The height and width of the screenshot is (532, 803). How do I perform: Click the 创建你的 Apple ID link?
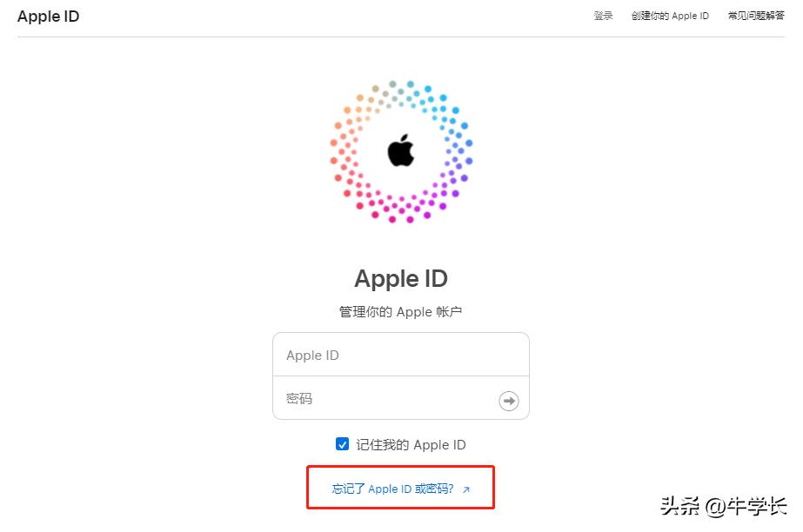click(x=671, y=16)
